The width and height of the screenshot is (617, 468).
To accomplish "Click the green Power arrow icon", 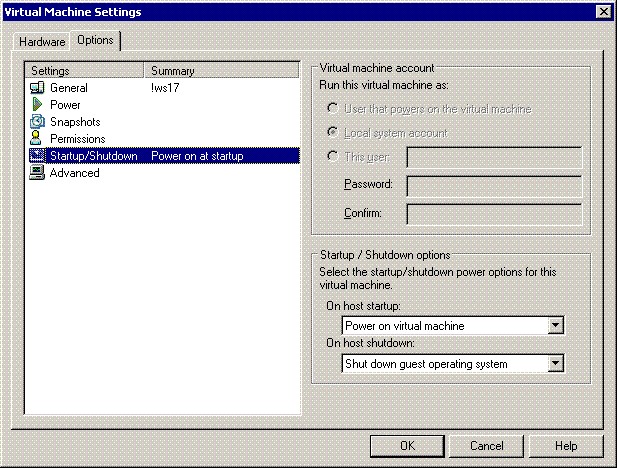I will [x=37, y=105].
